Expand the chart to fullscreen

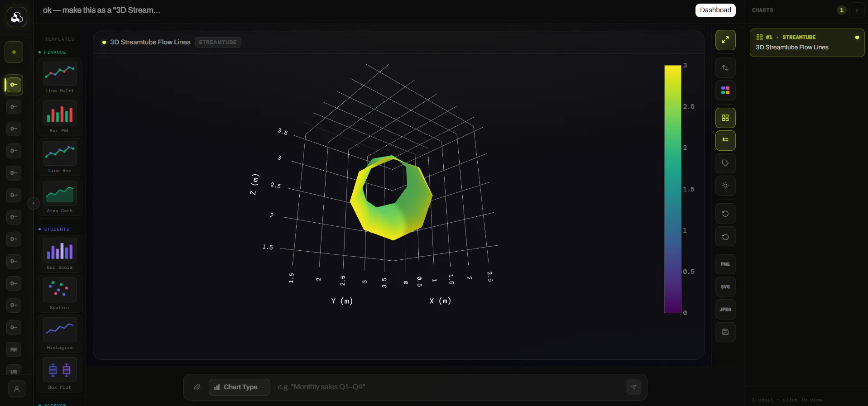point(725,40)
